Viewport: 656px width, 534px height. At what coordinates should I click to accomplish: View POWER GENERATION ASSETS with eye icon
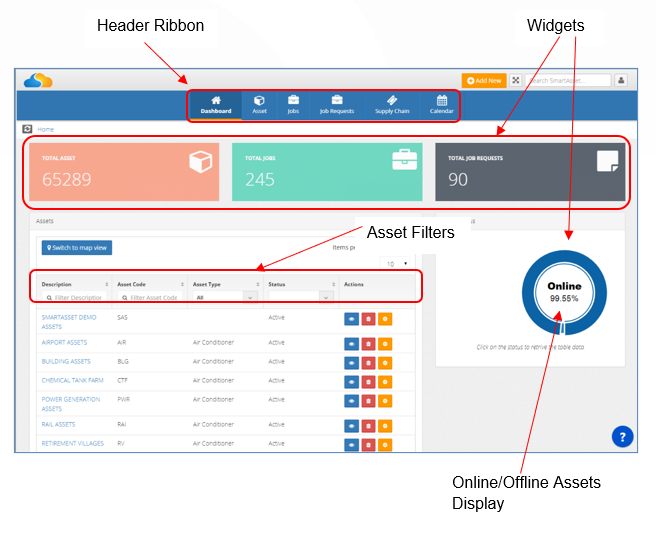tap(351, 401)
